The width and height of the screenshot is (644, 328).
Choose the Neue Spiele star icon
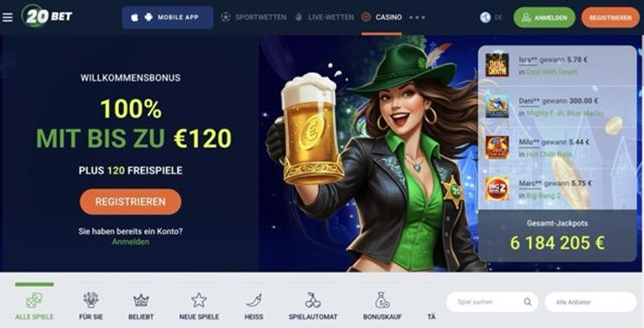[199, 300]
